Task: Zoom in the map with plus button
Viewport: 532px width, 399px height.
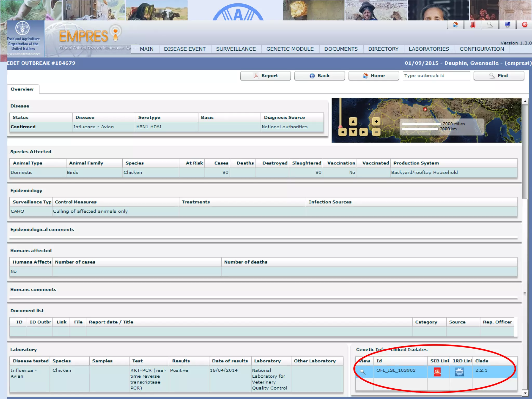Action: [x=376, y=121]
